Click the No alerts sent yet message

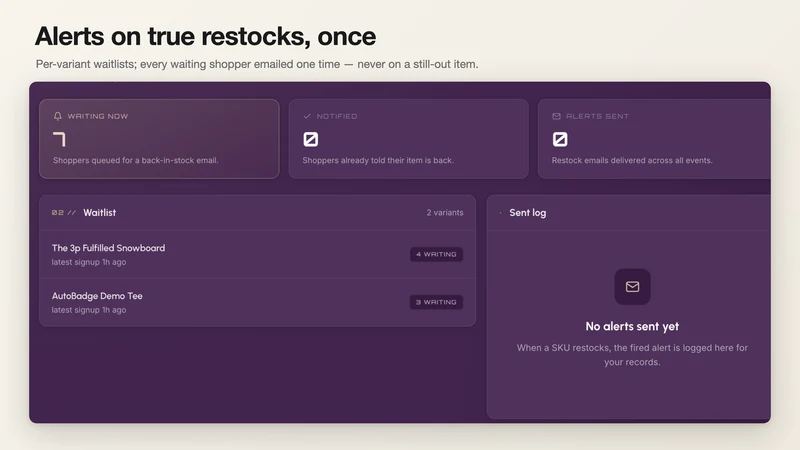632,327
